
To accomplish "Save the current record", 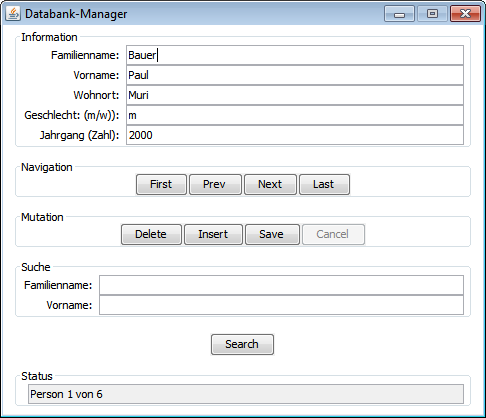I will click(272, 234).
